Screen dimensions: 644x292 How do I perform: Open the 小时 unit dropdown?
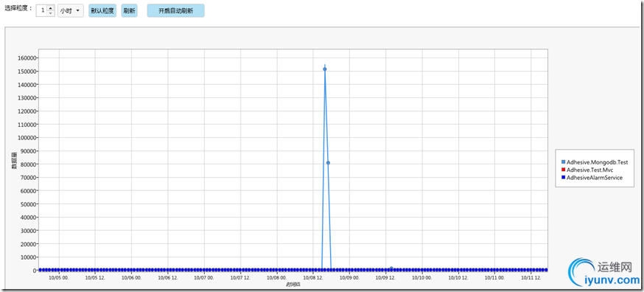pyautogui.click(x=71, y=11)
